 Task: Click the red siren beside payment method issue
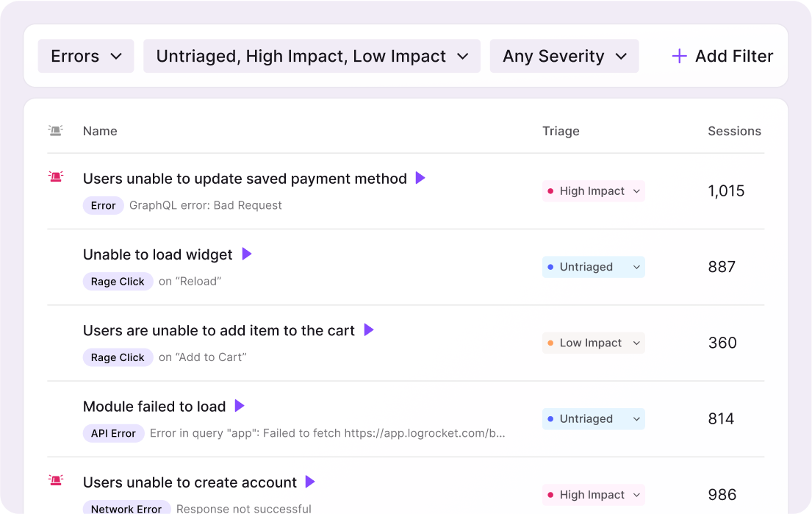coord(55,176)
